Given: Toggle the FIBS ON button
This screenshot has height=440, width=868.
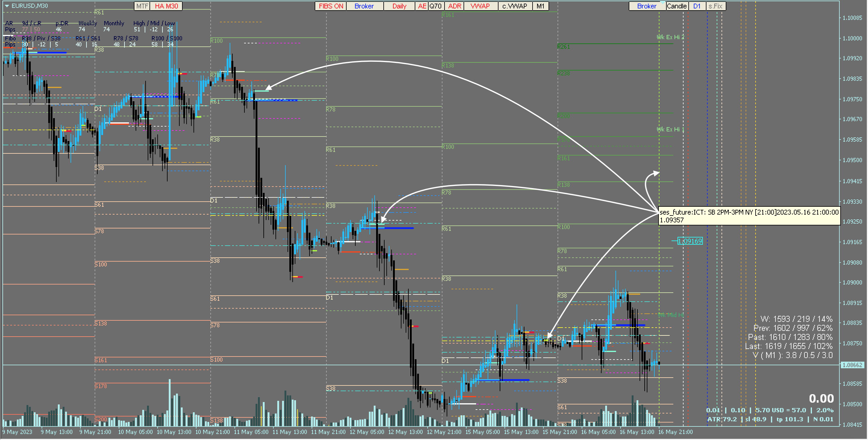Looking at the screenshot, I should [331, 6].
